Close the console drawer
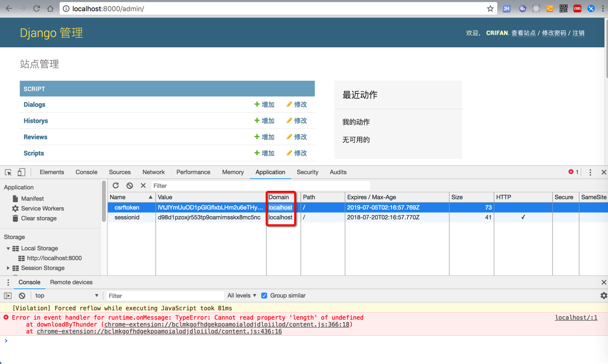Viewport: 608px width, 364px height. (604, 282)
